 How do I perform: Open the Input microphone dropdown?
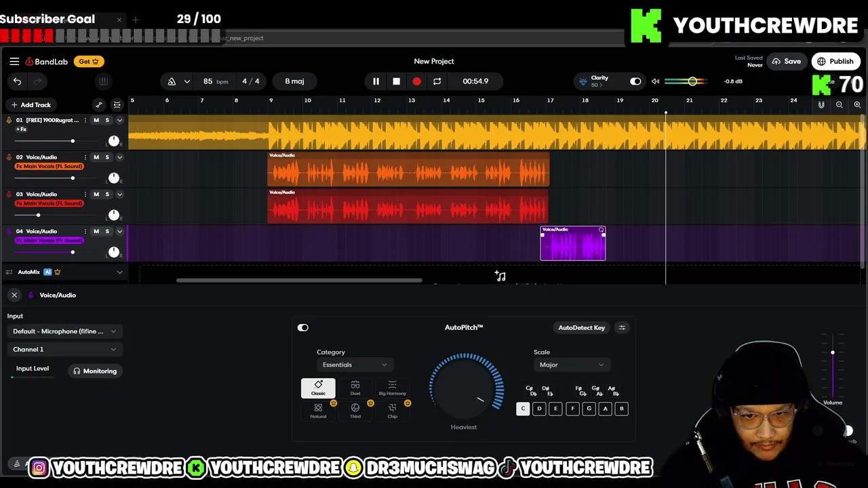coord(64,331)
